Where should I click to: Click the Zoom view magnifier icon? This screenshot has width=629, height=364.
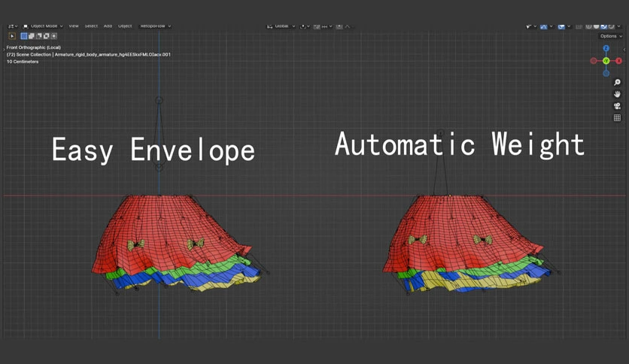pyautogui.click(x=618, y=82)
